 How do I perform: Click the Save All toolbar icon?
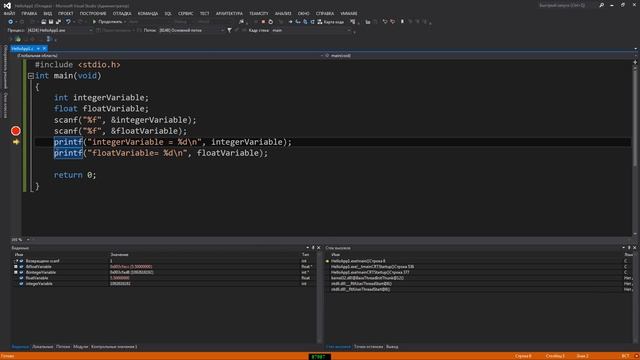click(58, 22)
